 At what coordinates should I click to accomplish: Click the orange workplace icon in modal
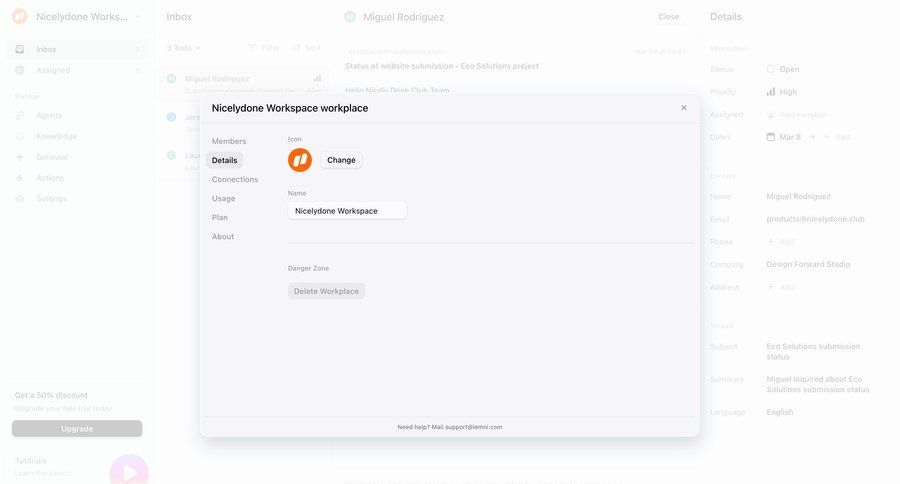(300, 160)
